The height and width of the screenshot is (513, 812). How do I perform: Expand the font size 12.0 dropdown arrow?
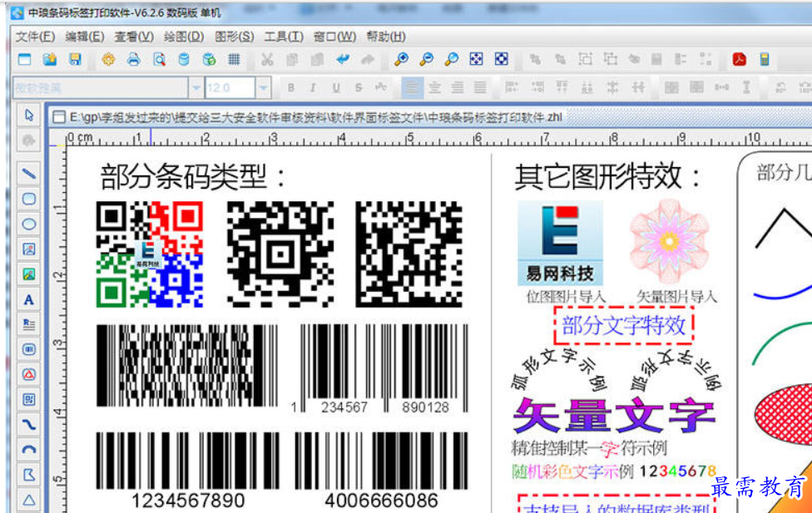click(264, 88)
